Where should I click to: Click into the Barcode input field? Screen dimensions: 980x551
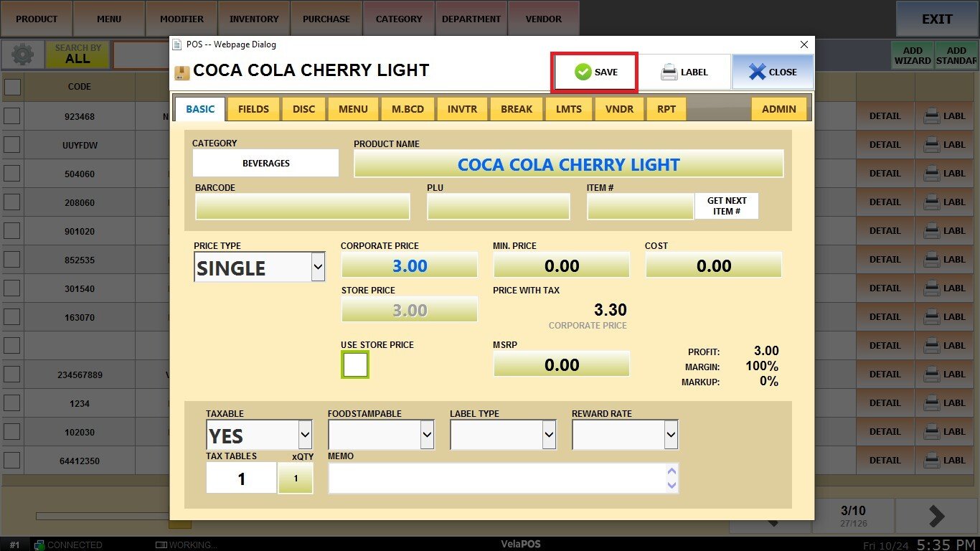(x=302, y=207)
